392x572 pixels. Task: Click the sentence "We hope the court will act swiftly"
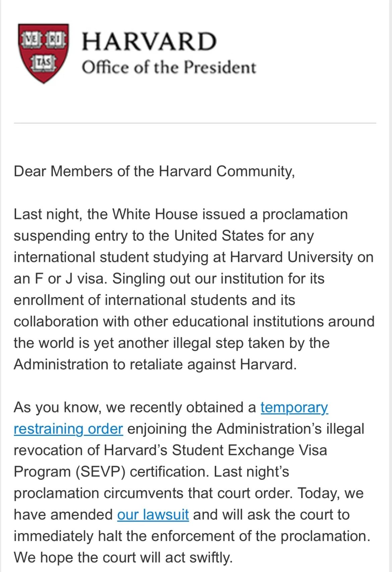pyautogui.click(x=123, y=558)
